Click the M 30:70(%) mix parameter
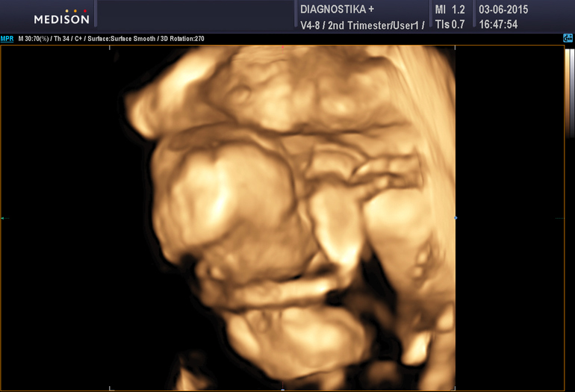The height and width of the screenshot is (392, 575). 34,38
